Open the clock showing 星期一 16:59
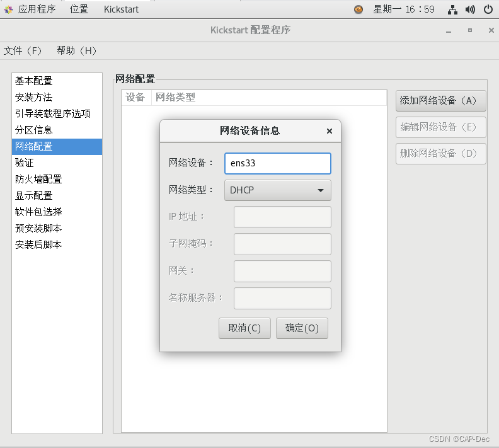 pyautogui.click(x=403, y=9)
